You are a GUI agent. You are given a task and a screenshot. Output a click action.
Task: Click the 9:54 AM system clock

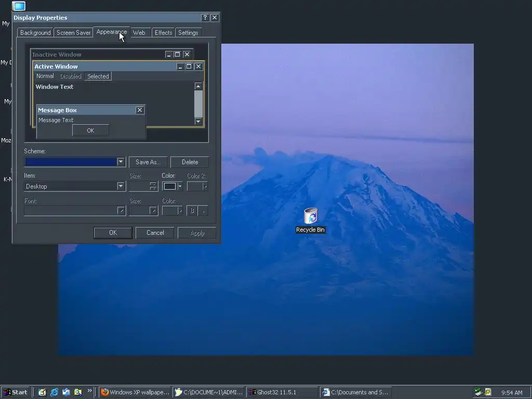[512, 393]
